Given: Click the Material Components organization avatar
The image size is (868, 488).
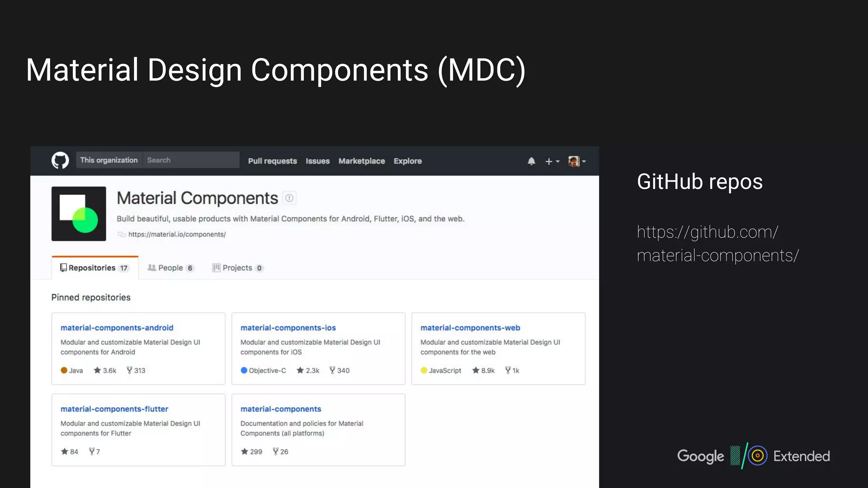Looking at the screenshot, I should 79,214.
